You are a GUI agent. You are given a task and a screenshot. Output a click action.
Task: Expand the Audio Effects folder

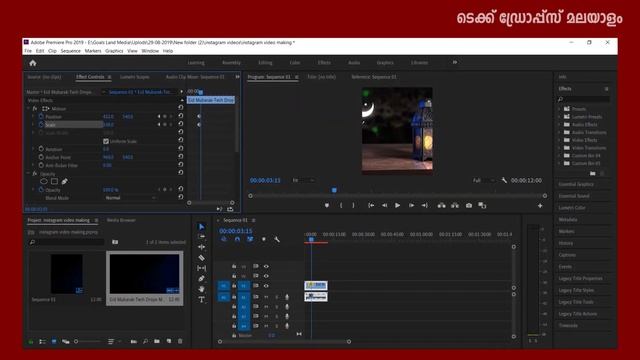[560, 124]
